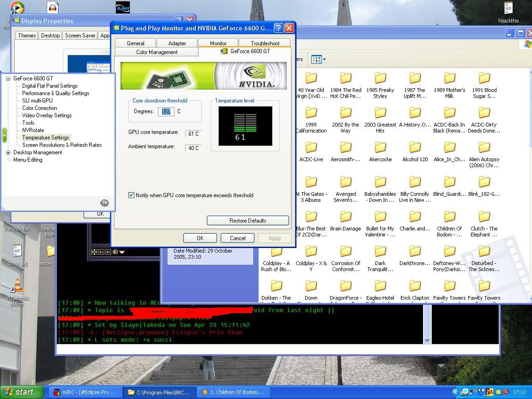Click the mIRC scrollbar down arrow
This screenshot has height=399, width=532.
click(x=427, y=340)
